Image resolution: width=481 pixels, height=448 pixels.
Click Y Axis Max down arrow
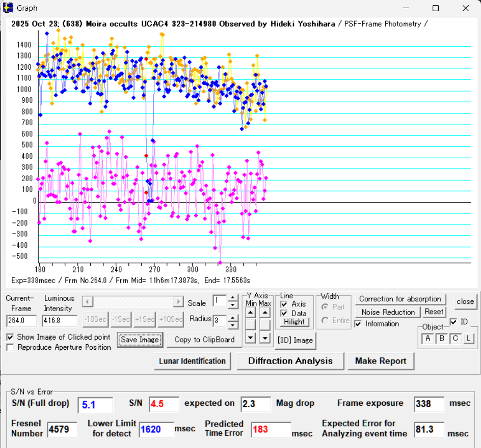(265, 337)
